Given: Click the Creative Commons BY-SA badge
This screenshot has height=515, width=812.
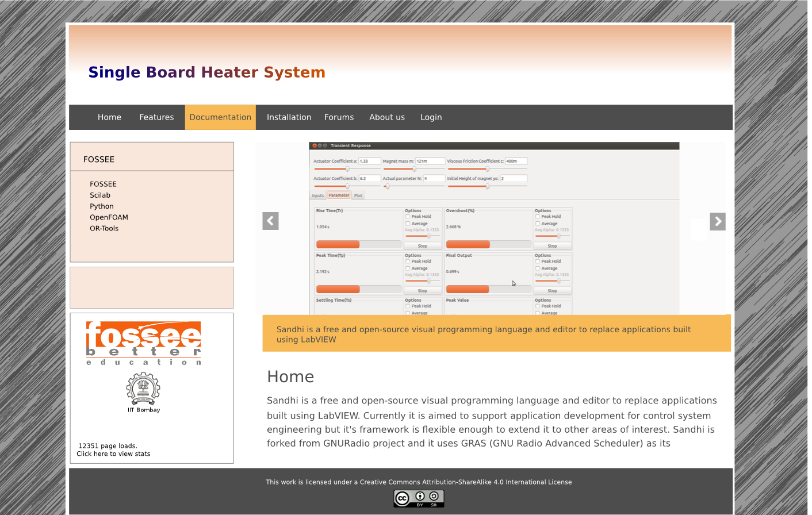Looking at the screenshot, I should click(x=419, y=498).
